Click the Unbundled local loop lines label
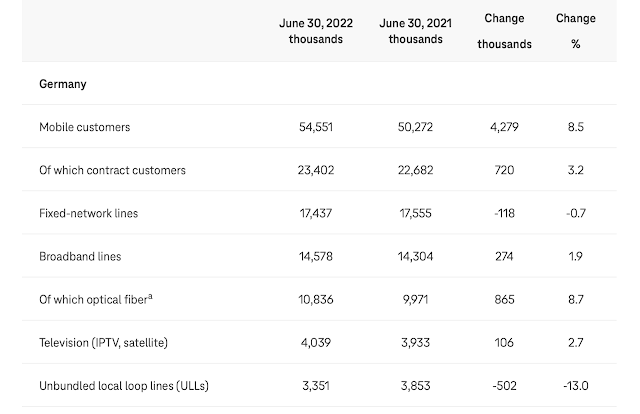Image resolution: width=640 pixels, height=414 pixels. (x=123, y=386)
